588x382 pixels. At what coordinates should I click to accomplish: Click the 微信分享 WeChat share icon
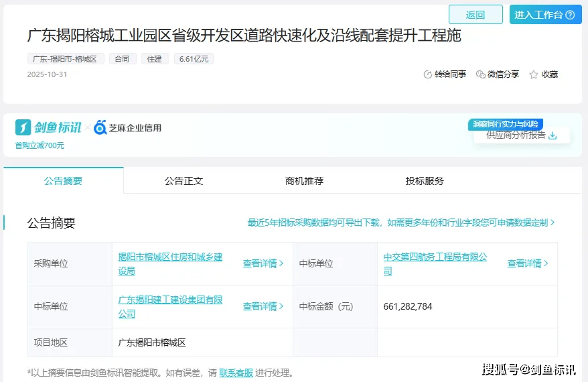coord(480,74)
